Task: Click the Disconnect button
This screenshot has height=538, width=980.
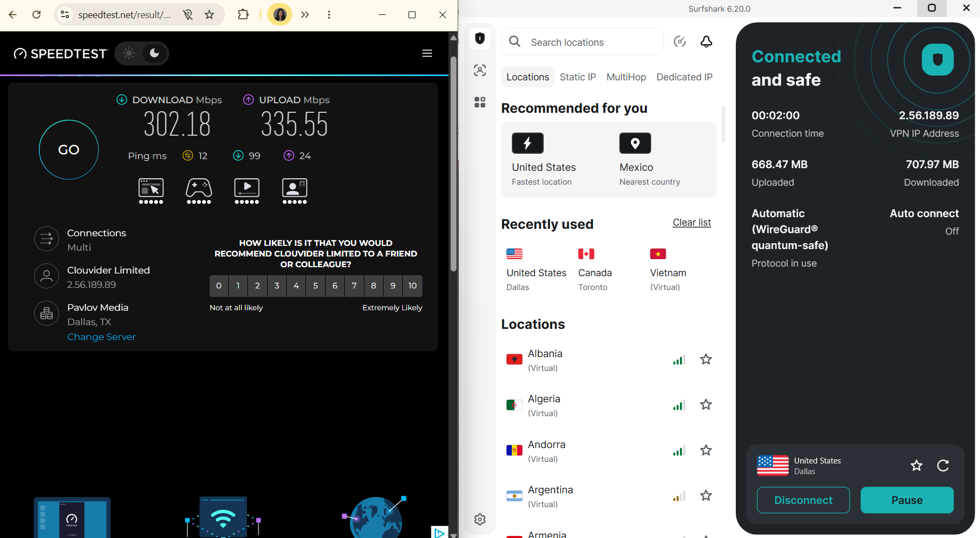Action: click(803, 500)
